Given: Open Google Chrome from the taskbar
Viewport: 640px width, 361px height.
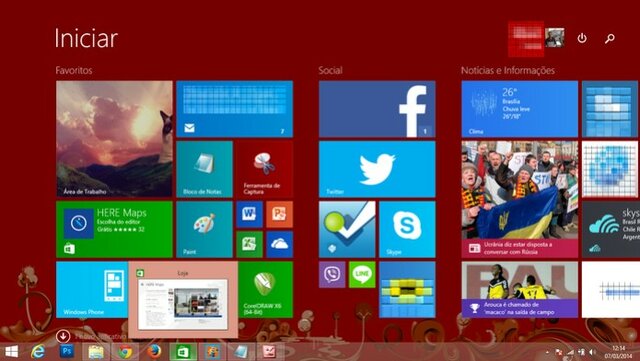Looking at the screenshot, I should pos(125,352).
